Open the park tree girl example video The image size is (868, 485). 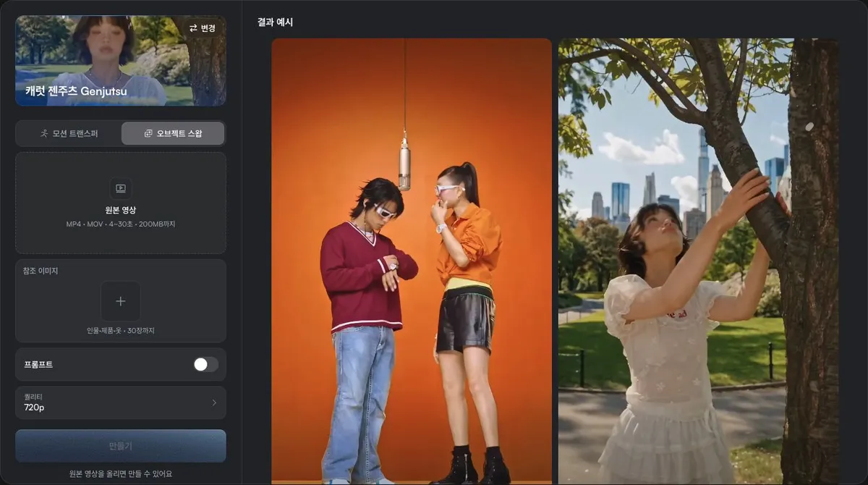pyautogui.click(x=699, y=261)
